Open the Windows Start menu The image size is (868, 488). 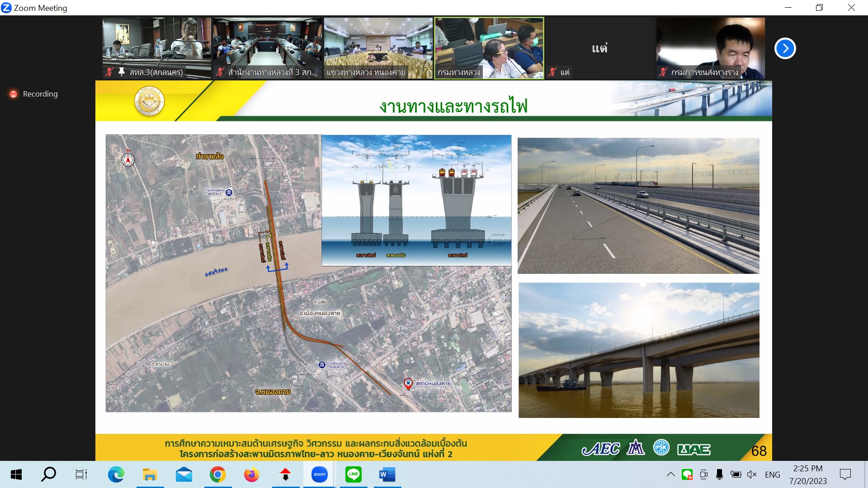coord(16,474)
